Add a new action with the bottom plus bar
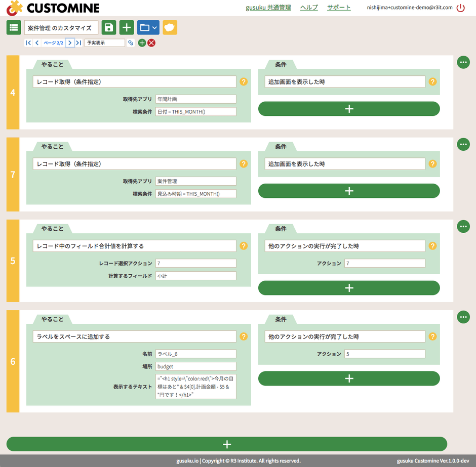The width and height of the screenshot is (476, 467). point(227,444)
